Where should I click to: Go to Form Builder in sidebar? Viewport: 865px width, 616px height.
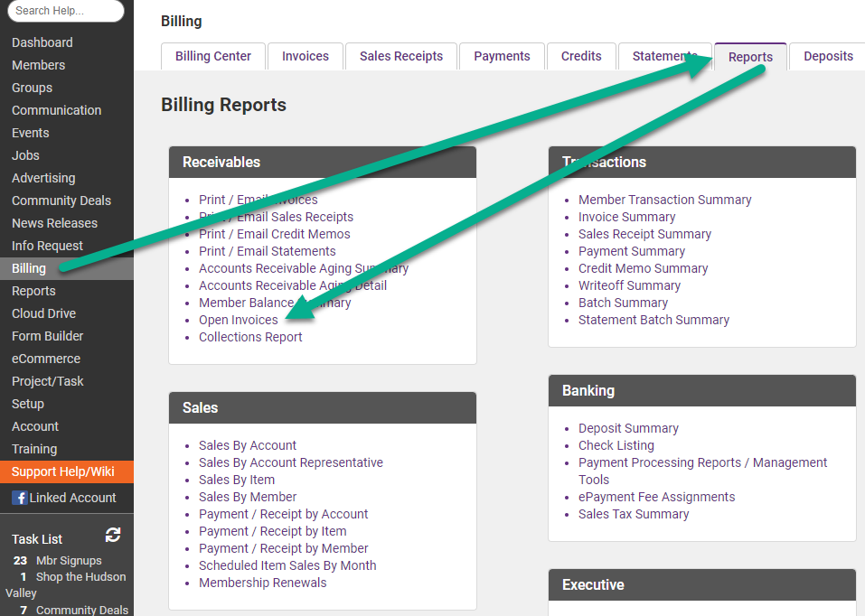47,336
